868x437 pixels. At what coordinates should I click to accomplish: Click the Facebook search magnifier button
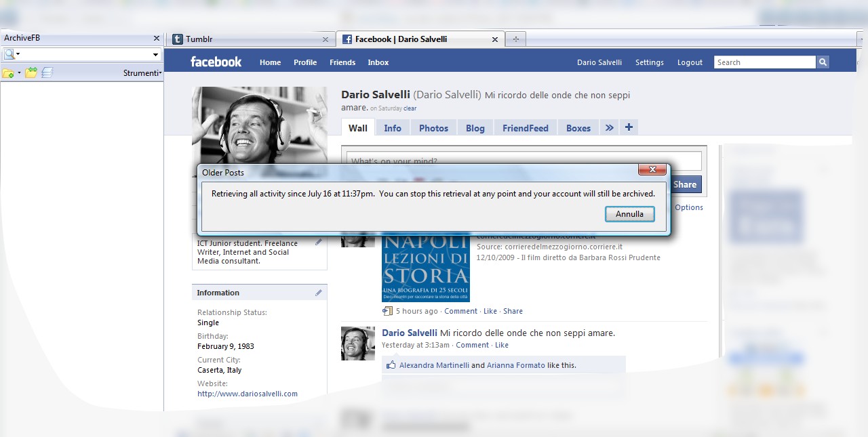tap(823, 62)
